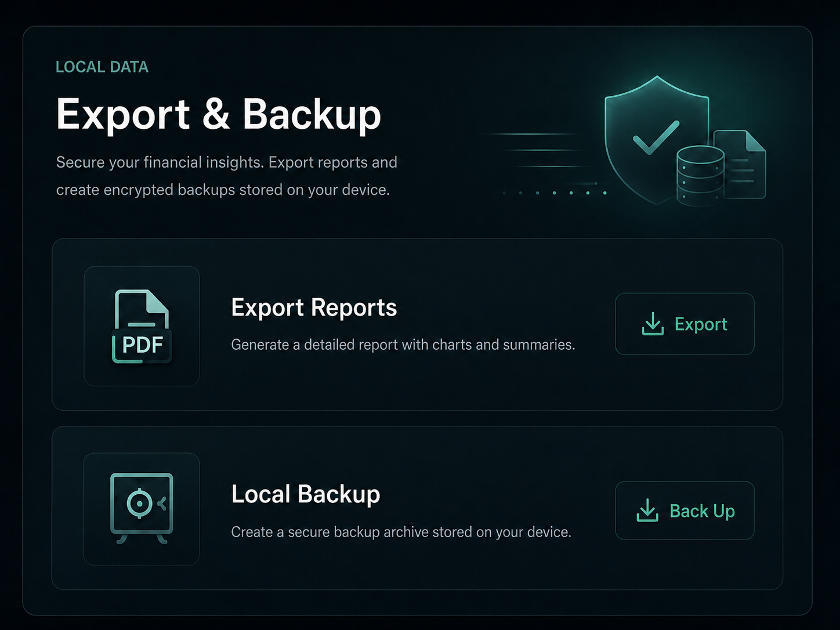Click the safe vault icon

[142, 509]
